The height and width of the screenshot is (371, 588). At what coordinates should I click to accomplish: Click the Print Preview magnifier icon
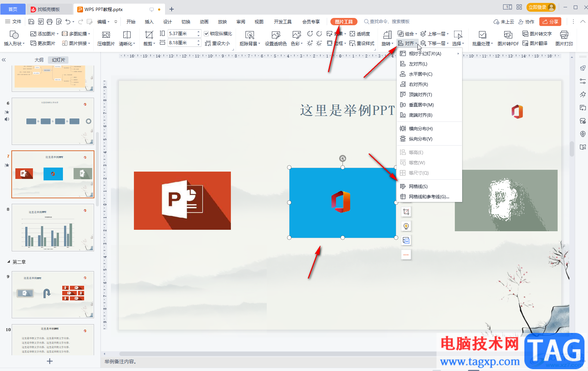[59, 22]
